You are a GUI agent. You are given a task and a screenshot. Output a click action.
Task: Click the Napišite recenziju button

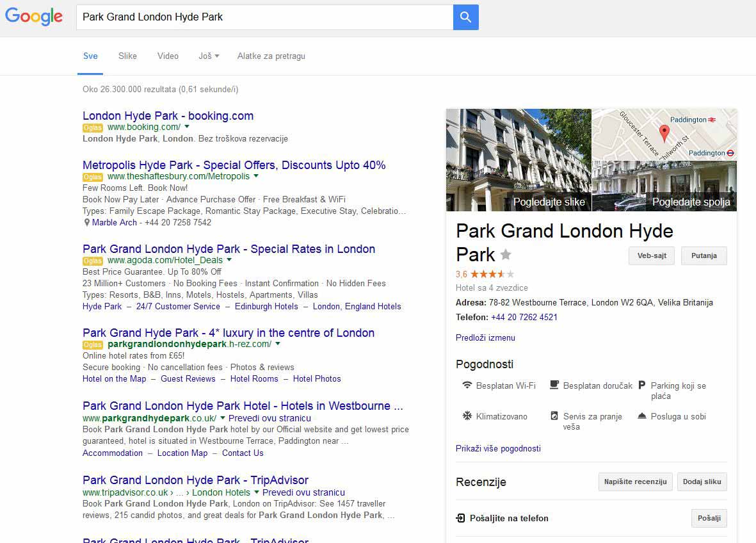635,482
